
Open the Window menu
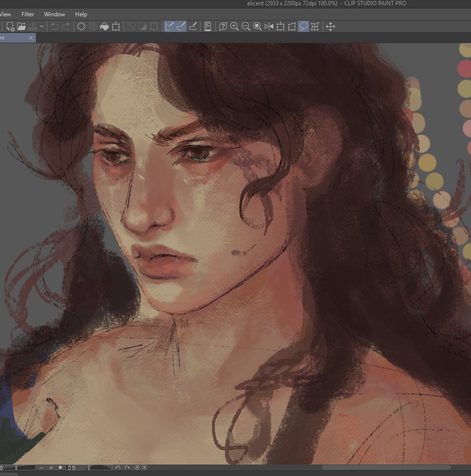55,14
